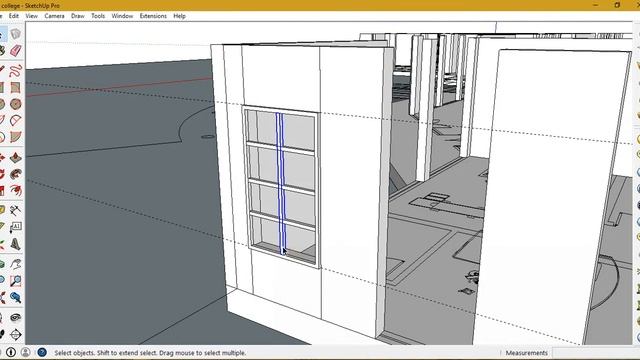The height and width of the screenshot is (360, 640).
Task: Select the Freehand drawing tool
Action: tap(16, 70)
